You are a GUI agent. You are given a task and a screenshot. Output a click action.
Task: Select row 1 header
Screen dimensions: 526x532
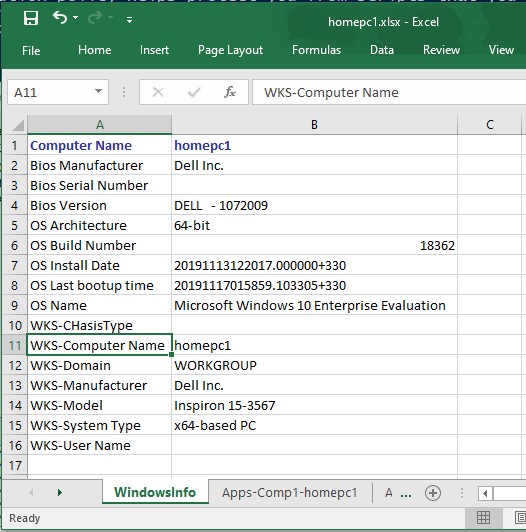(x=14, y=146)
